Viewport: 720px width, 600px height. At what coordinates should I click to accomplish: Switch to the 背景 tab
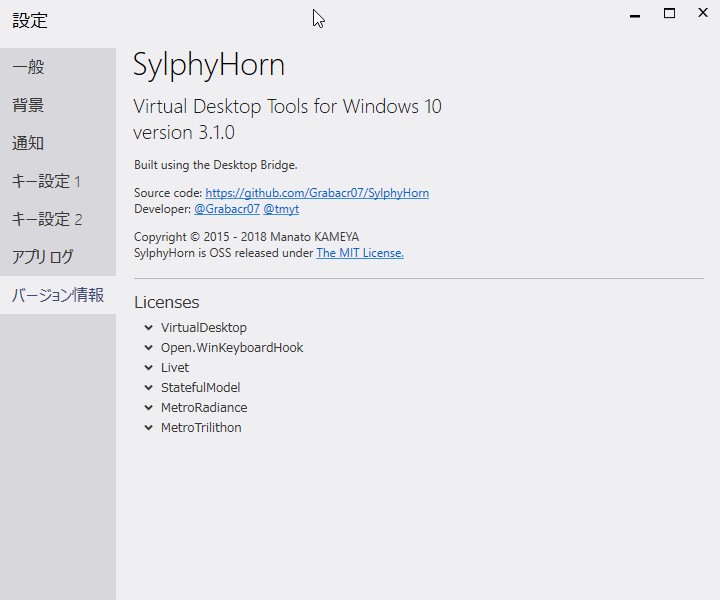click(x=58, y=105)
